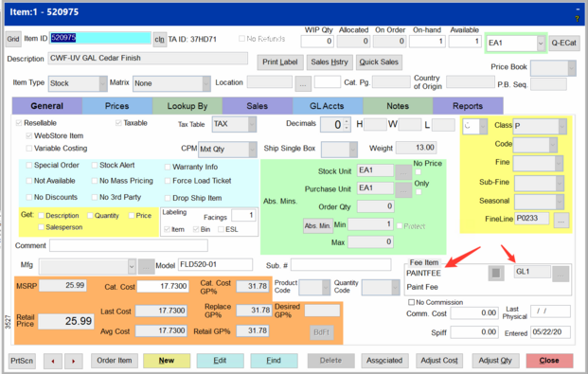Open the Reports tab

tap(468, 106)
